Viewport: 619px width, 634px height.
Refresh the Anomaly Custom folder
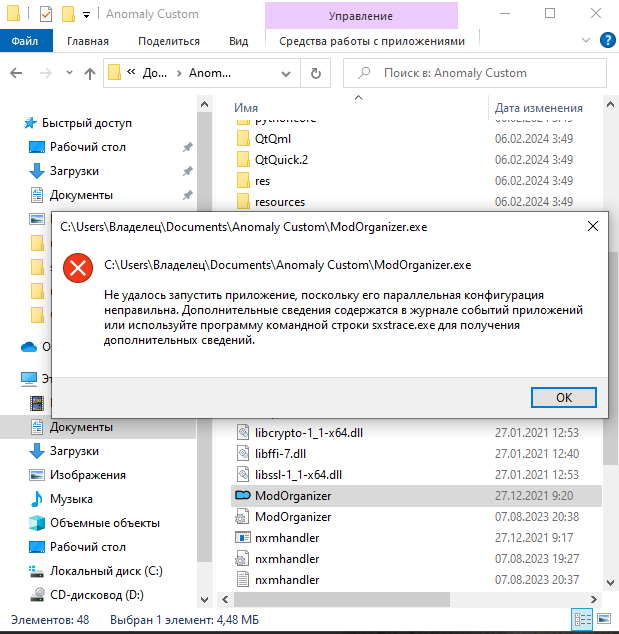tap(315, 73)
